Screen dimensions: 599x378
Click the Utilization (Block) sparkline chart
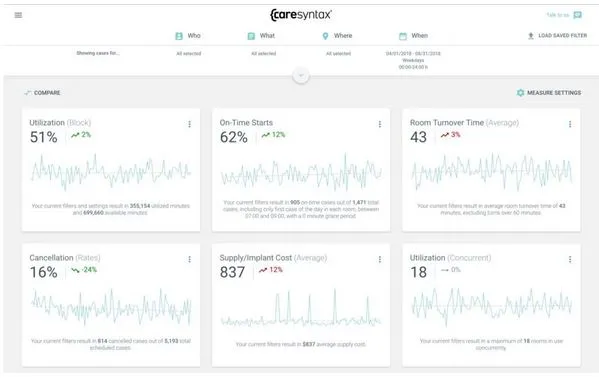click(x=110, y=172)
